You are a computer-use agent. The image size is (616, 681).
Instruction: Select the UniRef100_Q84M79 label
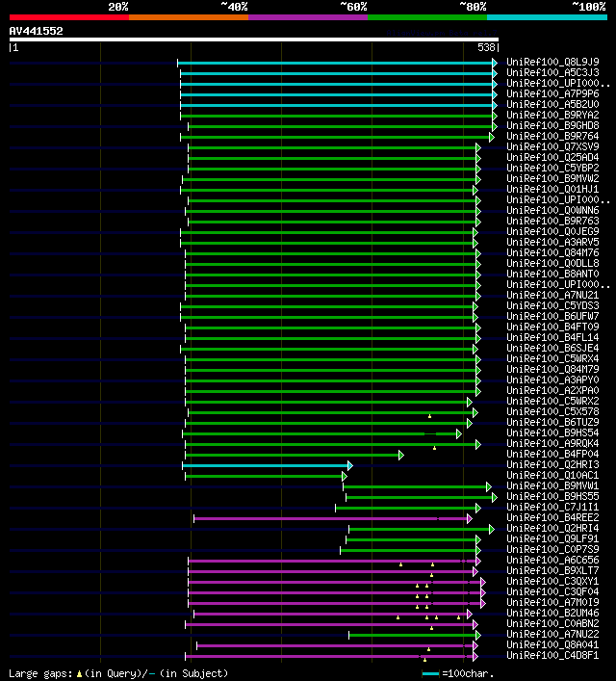pos(552,369)
